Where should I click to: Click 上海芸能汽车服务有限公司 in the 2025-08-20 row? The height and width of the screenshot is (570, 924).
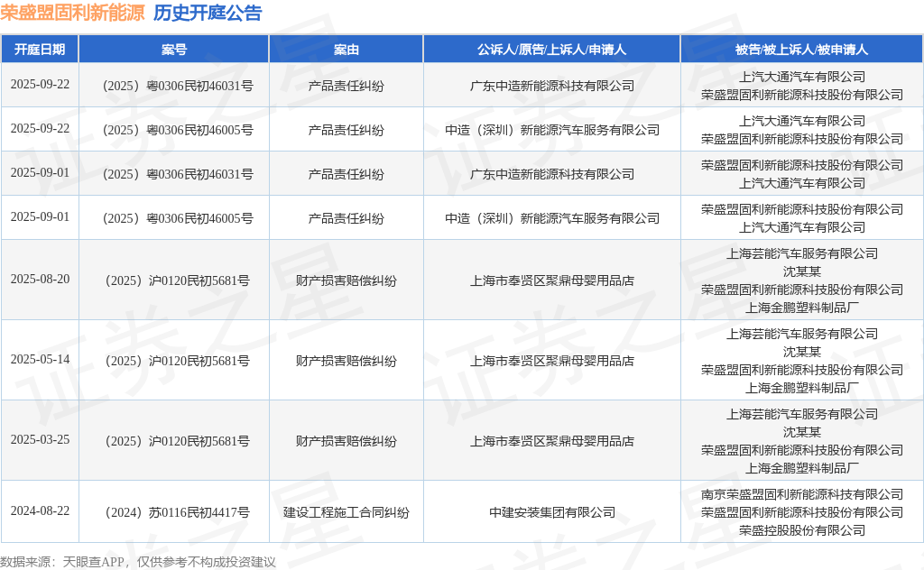pyautogui.click(x=801, y=253)
